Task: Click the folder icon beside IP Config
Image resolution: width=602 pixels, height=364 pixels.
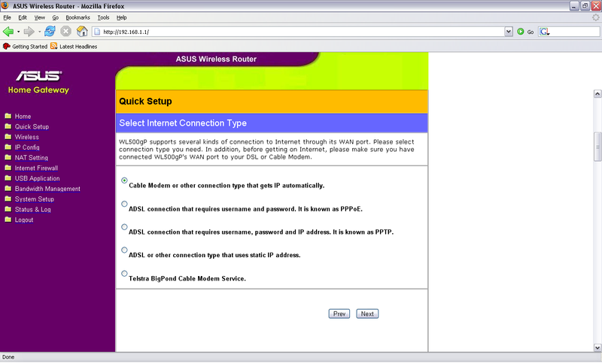Action: click(x=8, y=147)
